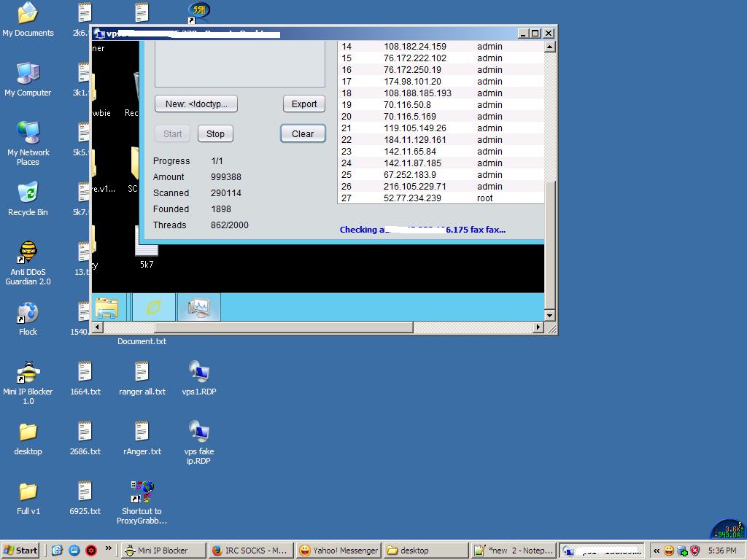Open the vps fake ip.RDP file
Viewport: 747px width, 560px height.
pos(198,432)
